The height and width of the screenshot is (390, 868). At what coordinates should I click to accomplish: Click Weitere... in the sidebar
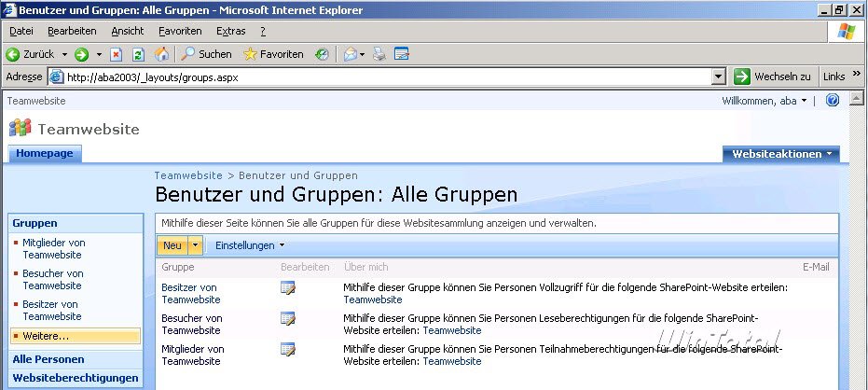tap(76, 336)
